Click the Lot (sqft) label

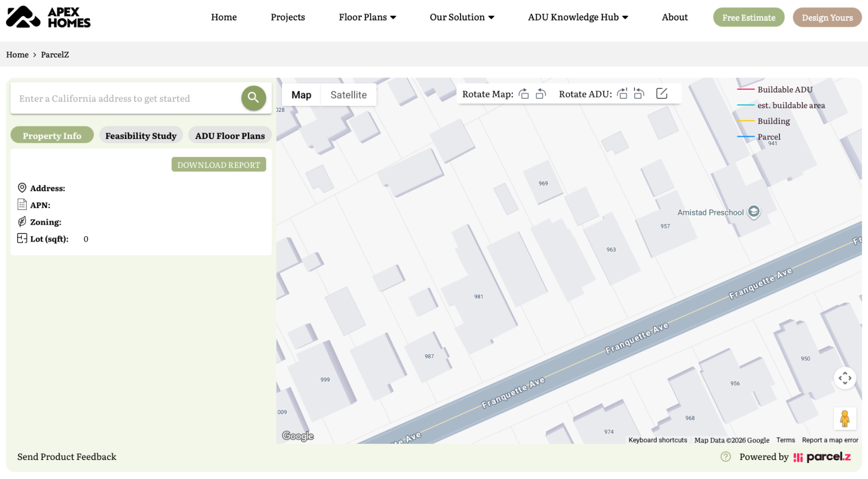50,239
